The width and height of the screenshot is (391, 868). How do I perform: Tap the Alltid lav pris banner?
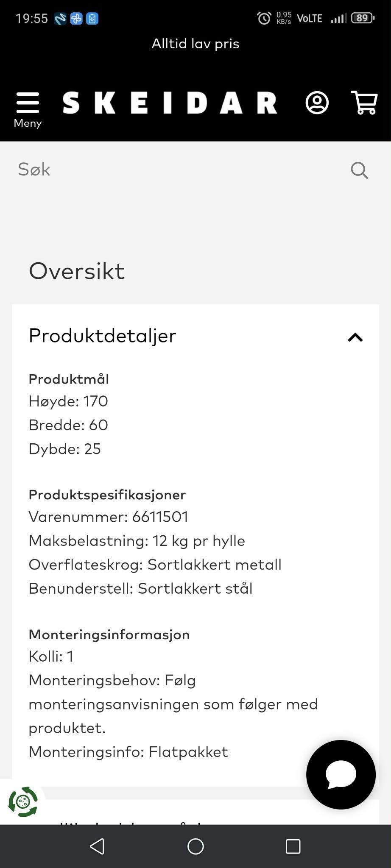[195, 44]
